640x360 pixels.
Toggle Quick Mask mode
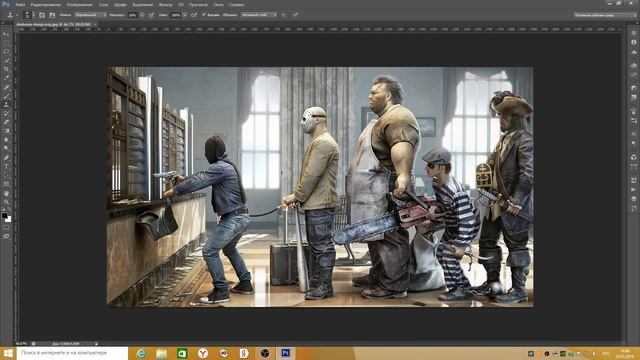[x=6, y=228]
